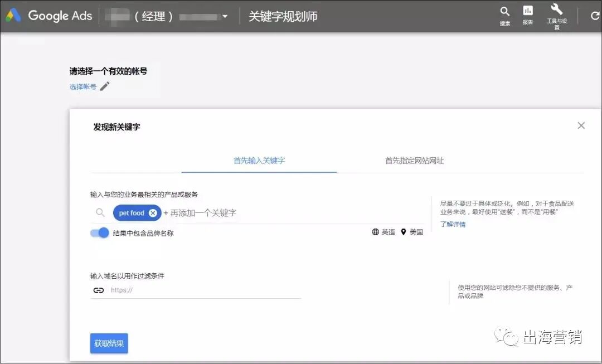Viewport: 602px width, 364px height.
Task: Open 工具与设置 wrench icon
Action: [x=556, y=12]
